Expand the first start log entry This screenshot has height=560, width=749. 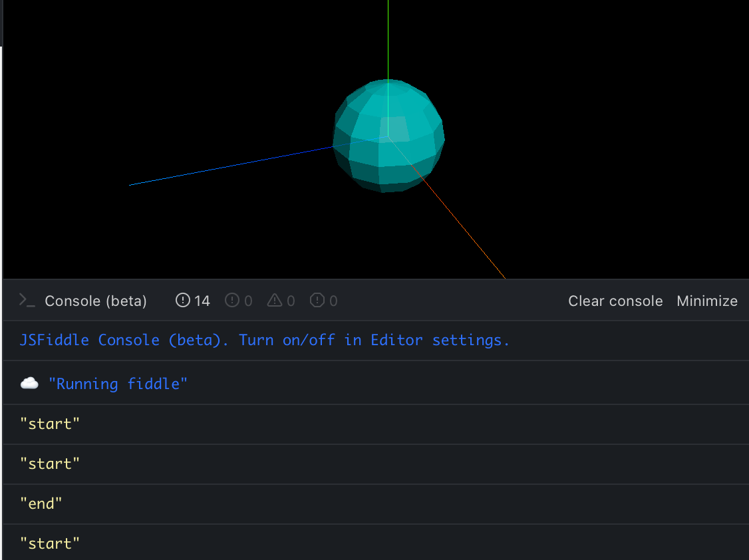(x=49, y=423)
